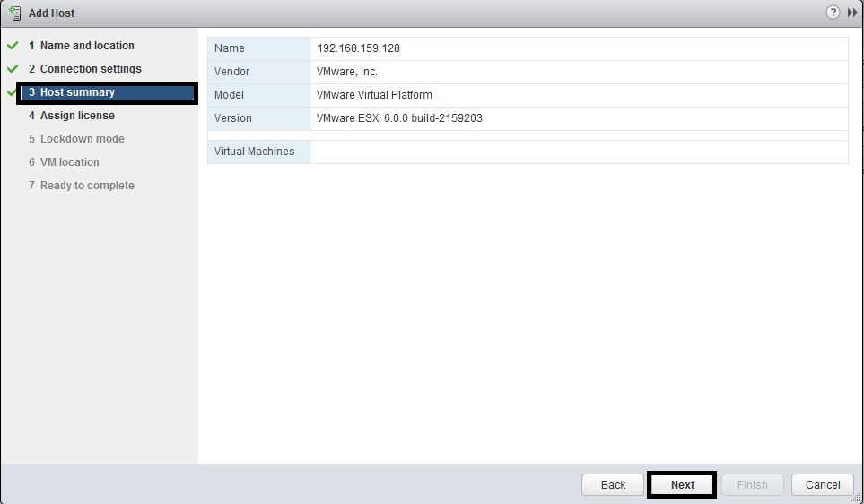This screenshot has width=864, height=504.
Task: Select step 6 VM location
Action: pyautogui.click(x=69, y=162)
